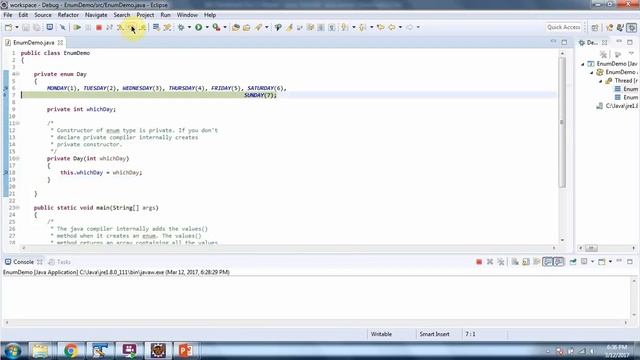The height and width of the screenshot is (360, 640).
Task: Collapse the EnumDemo [Java Application] tree node
Action: 583,64
